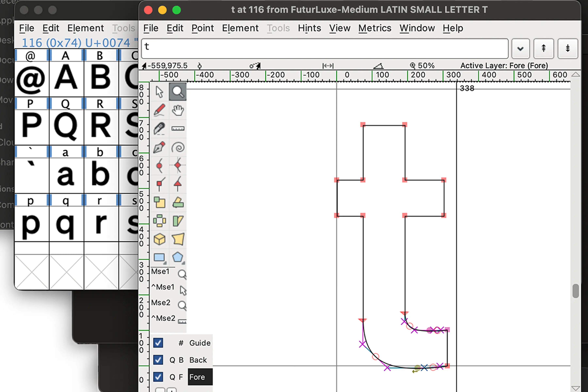Open the Hints menu

pyautogui.click(x=309, y=28)
